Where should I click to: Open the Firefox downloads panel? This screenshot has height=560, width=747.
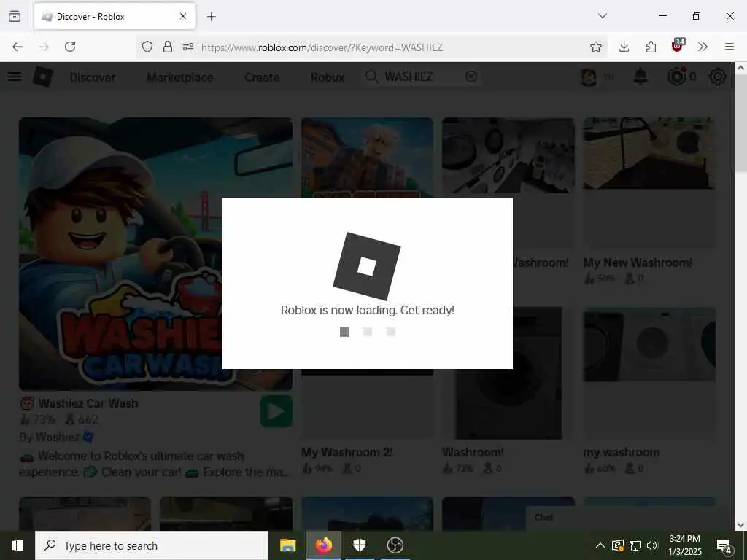[x=624, y=47]
